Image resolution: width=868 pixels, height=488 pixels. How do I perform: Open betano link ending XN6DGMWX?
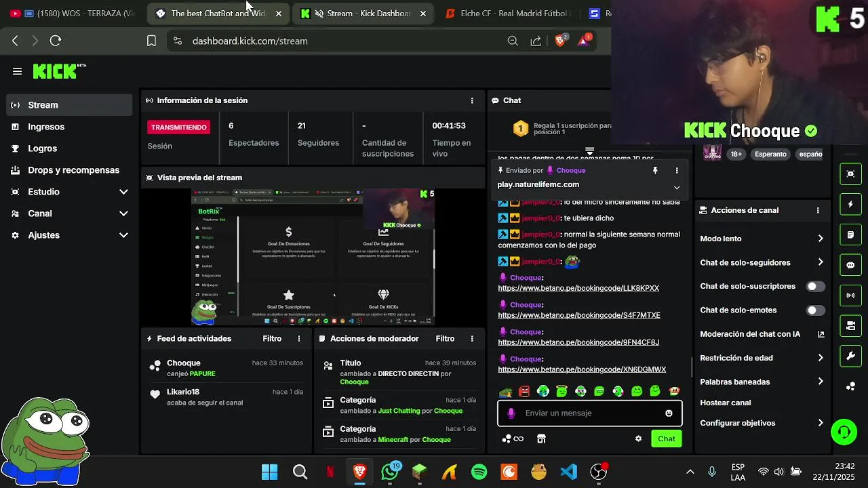pos(582,369)
